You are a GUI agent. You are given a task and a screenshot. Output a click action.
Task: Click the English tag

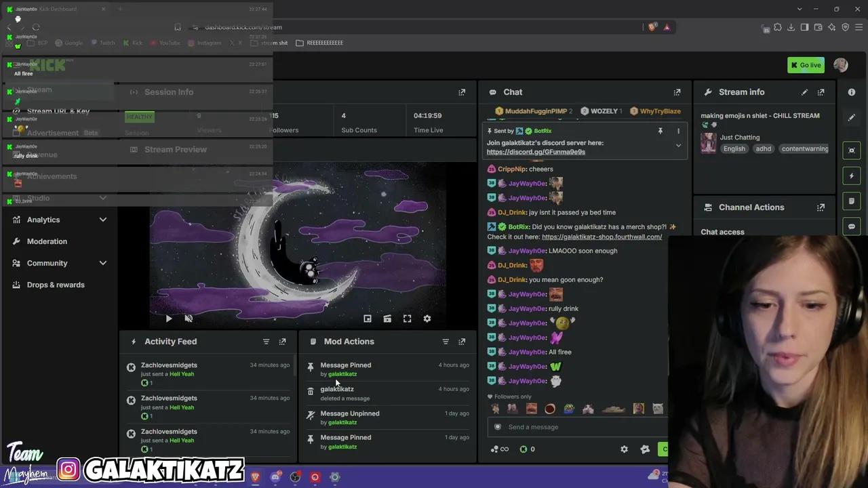point(734,149)
